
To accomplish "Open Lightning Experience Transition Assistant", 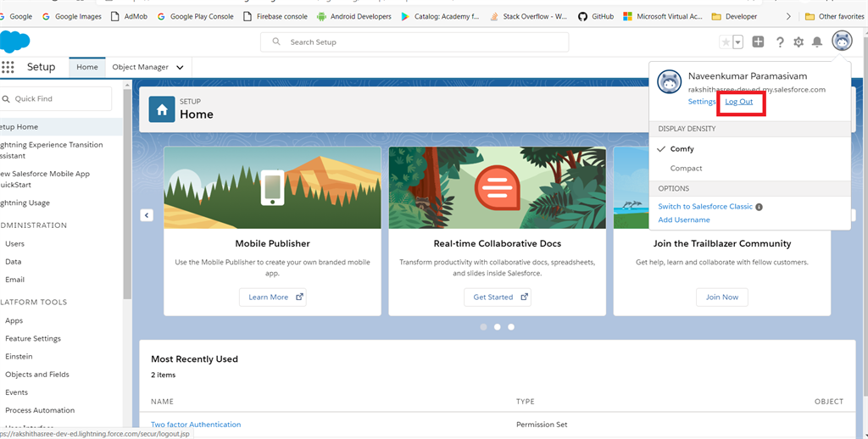I will tap(52, 150).
